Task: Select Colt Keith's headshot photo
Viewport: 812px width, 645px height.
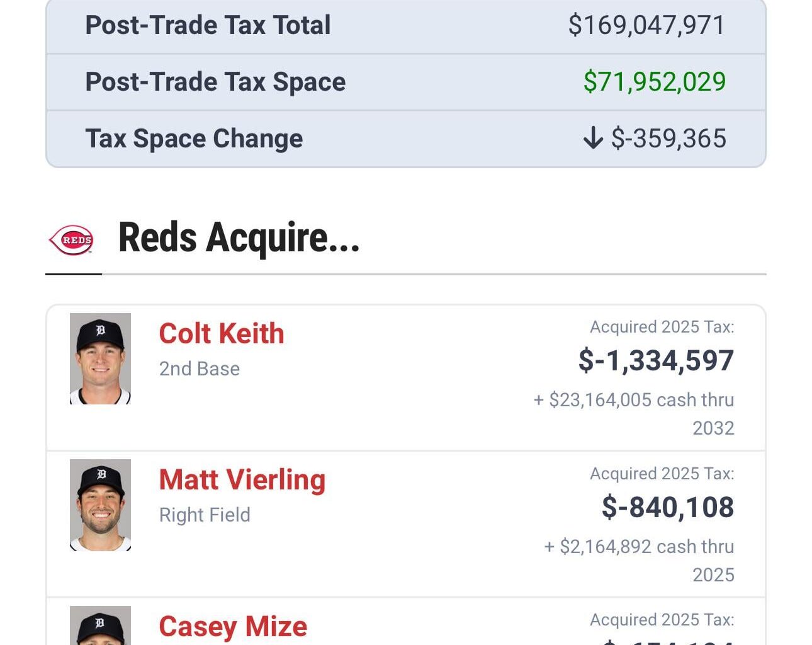Action: [x=100, y=357]
